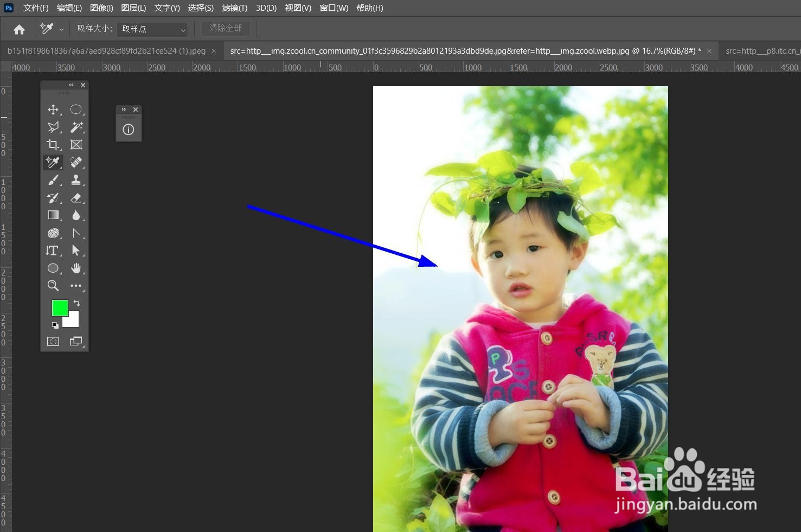Open the 编辑(E) menu

tap(69, 8)
